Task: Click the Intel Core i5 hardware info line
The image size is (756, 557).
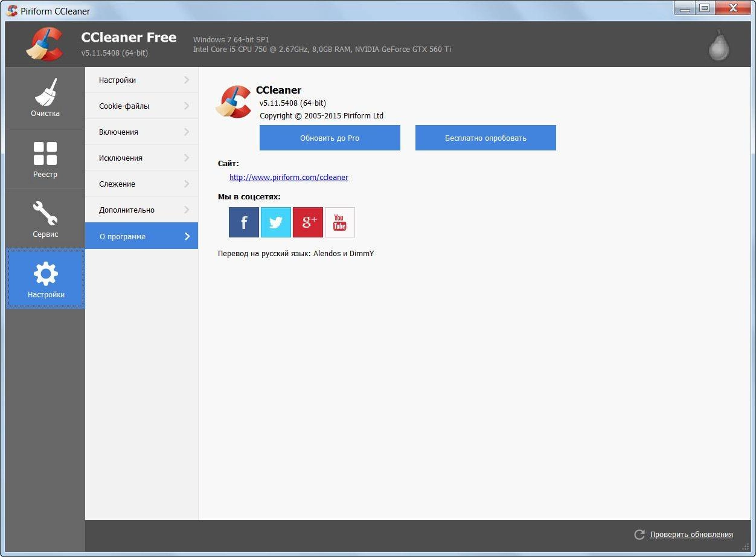Action: 322,50
